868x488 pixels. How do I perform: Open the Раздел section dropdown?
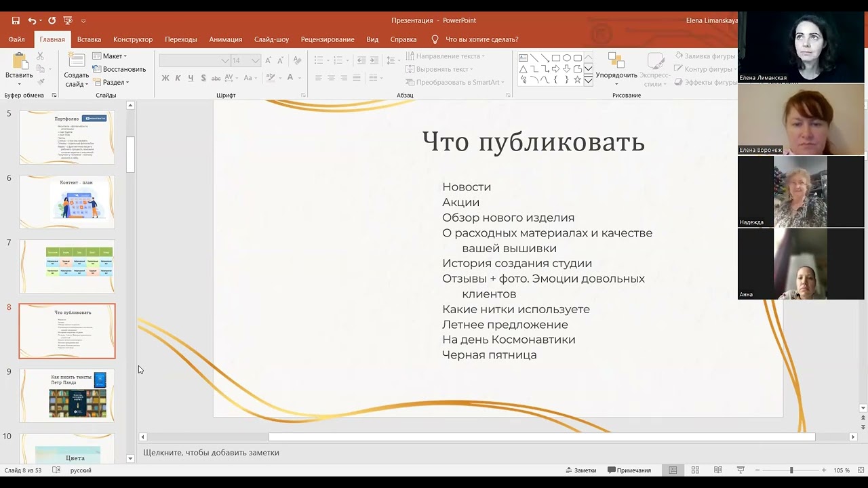click(x=111, y=82)
